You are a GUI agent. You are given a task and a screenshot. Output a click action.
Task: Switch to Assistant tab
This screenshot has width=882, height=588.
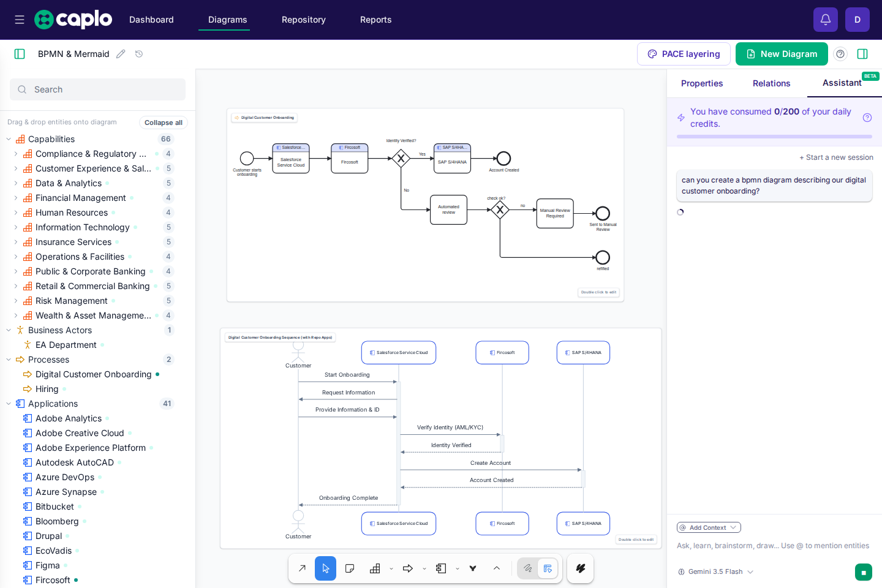click(842, 83)
